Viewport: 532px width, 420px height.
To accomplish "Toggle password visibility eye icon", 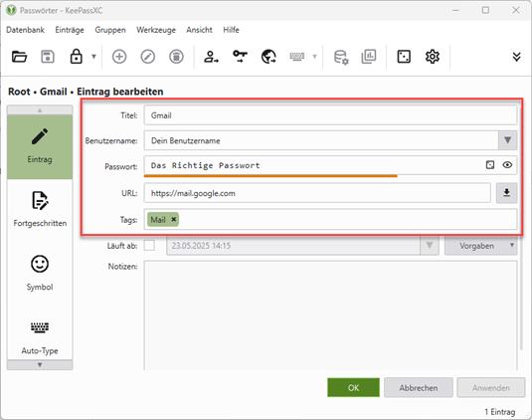I will point(507,165).
